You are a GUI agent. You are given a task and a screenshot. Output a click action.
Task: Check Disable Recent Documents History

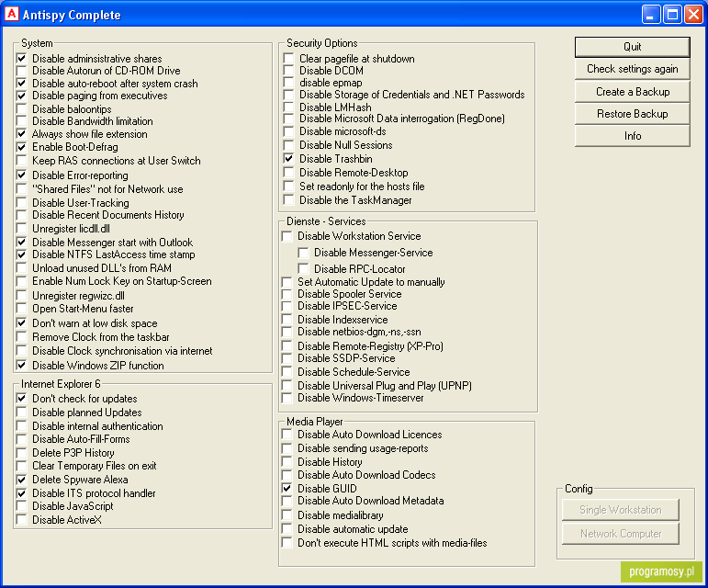21,214
